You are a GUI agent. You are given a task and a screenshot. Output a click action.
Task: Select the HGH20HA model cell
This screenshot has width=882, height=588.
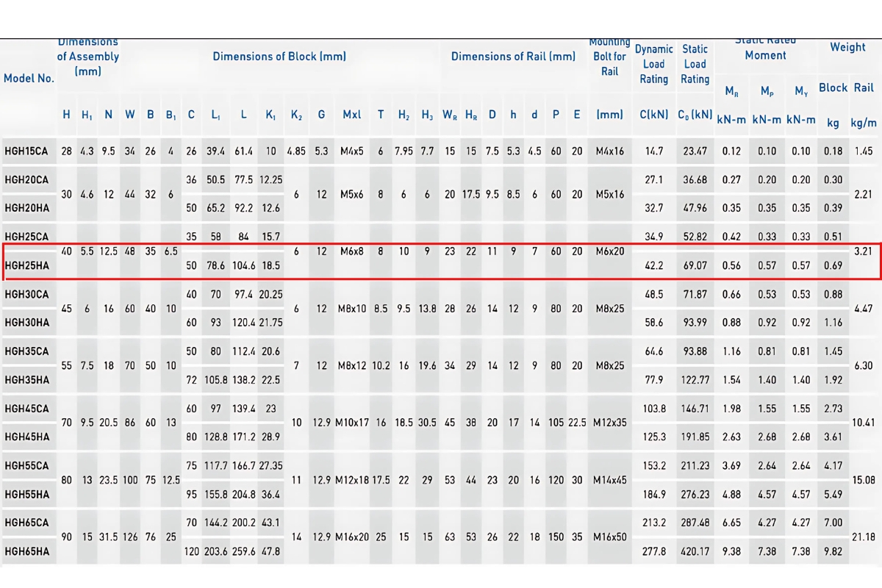[26, 208]
